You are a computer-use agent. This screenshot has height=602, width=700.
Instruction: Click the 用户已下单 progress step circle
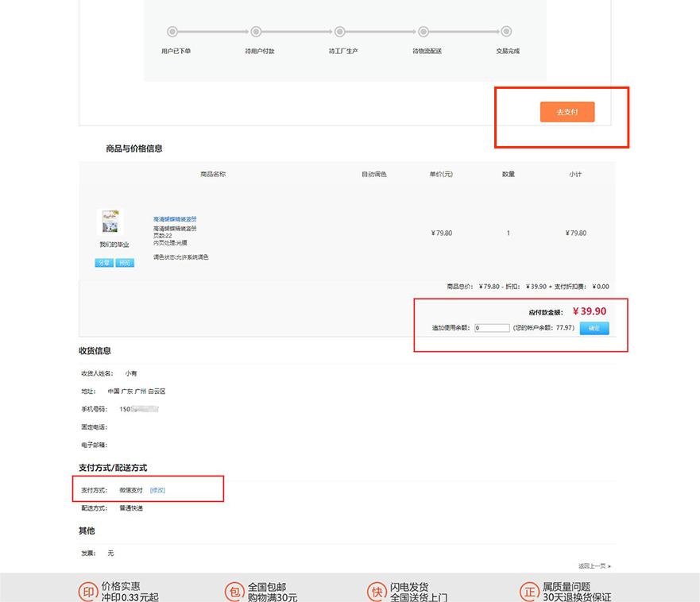(x=172, y=32)
